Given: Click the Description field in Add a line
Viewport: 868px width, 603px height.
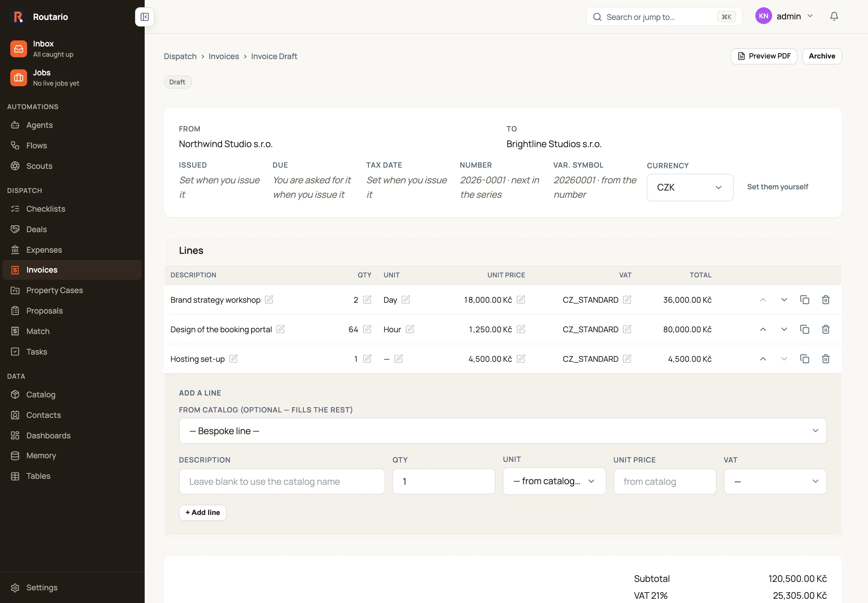Looking at the screenshot, I should click(x=282, y=481).
